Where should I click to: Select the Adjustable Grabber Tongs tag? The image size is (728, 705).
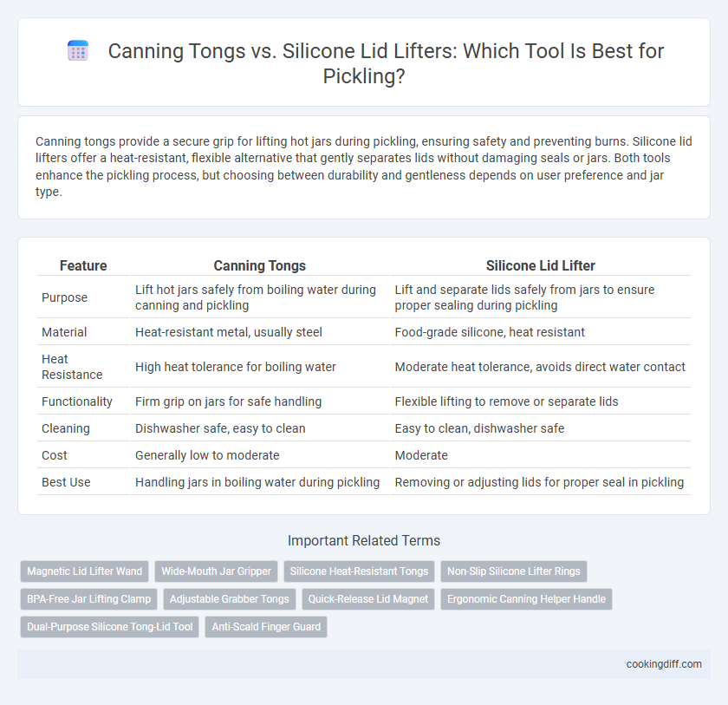click(230, 599)
